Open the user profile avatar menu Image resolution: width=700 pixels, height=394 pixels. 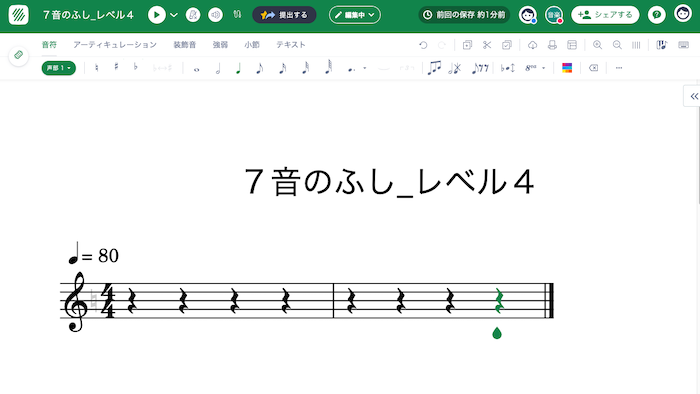point(683,13)
